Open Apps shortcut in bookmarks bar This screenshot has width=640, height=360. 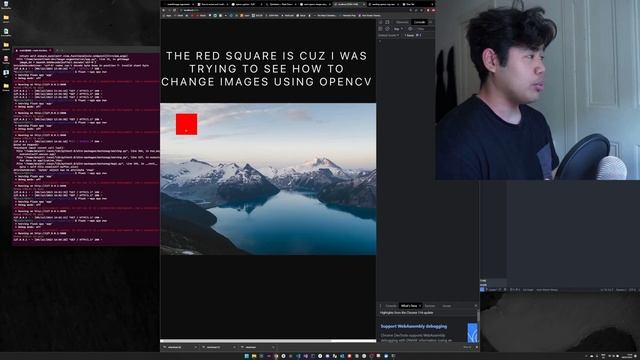167,16
